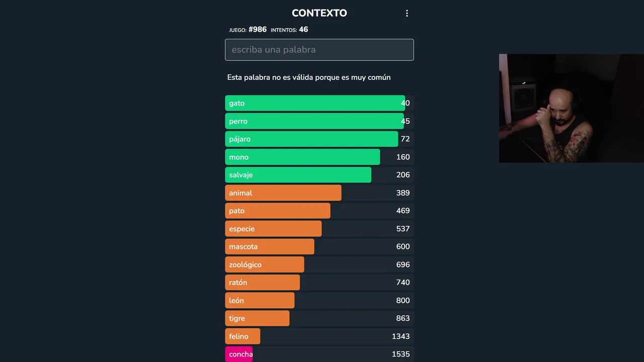Click the 'zoológico' guess bar

pos(265,264)
